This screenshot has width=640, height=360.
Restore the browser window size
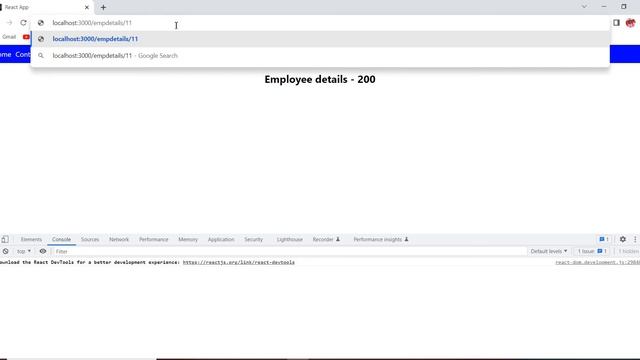[624, 7]
